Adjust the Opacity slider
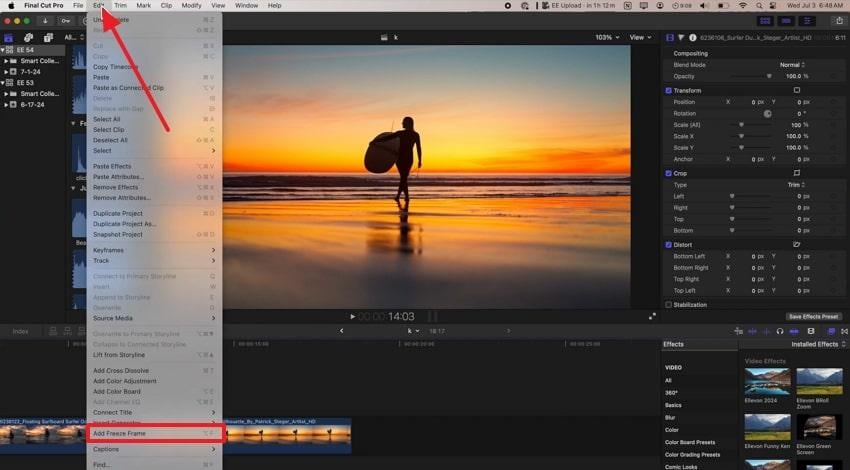The image size is (850, 470). (x=769, y=76)
